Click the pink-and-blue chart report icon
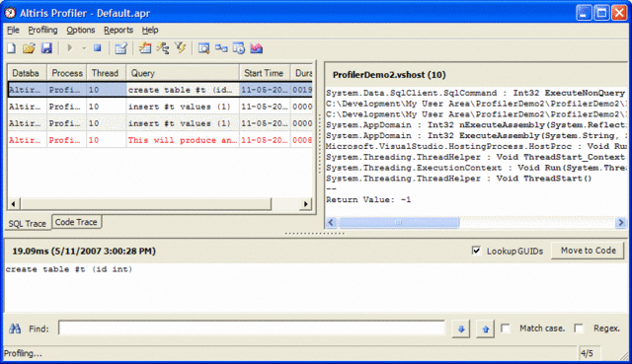 pyautogui.click(x=257, y=48)
